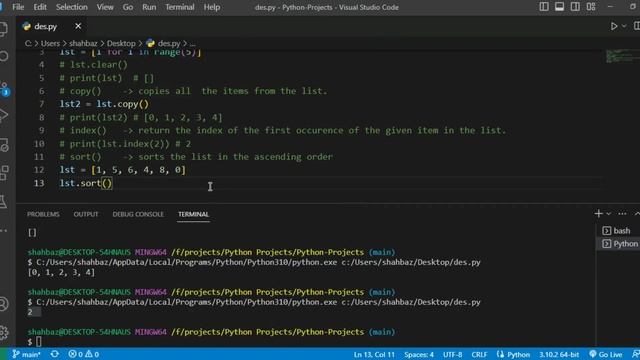This screenshot has height=360, width=640.
Task: Click terminal output [0, 1, 2, 3, 4]
Action: (x=61, y=272)
